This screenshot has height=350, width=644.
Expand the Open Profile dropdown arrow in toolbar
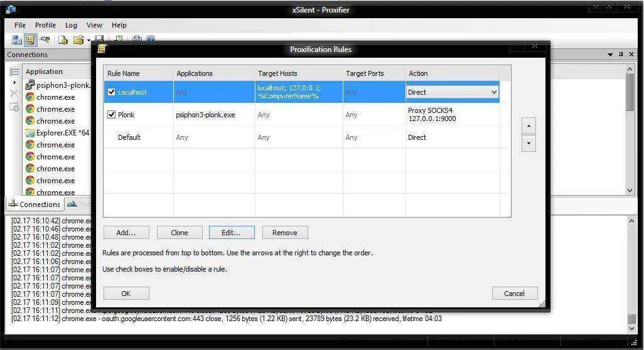pos(89,40)
